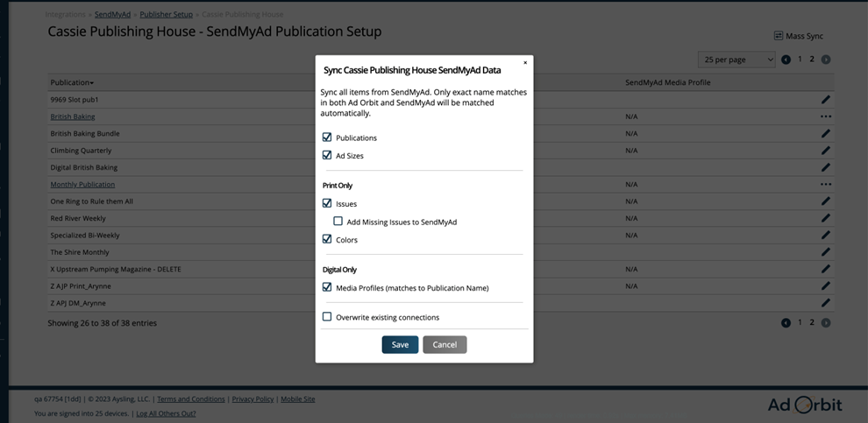Viewport: 868px width, 423px height.
Task: Open three-dot menu for British Baking row
Action: click(825, 116)
